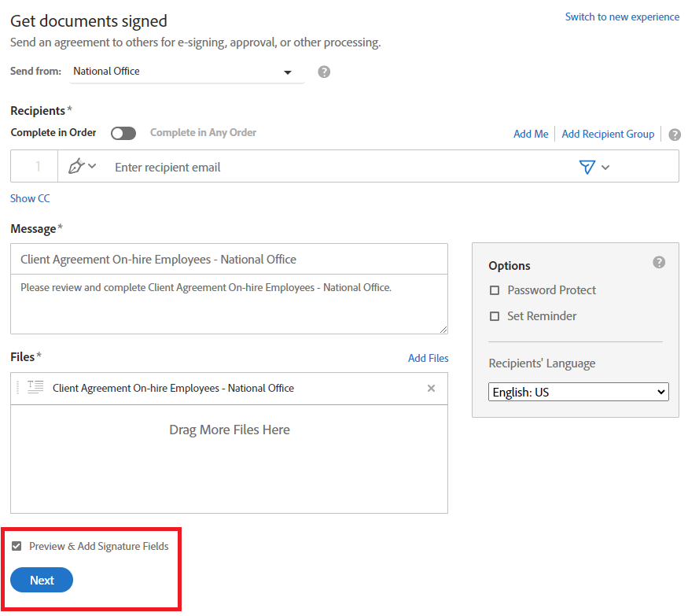The height and width of the screenshot is (616, 688).
Task: Enable the Password Protect checkbox
Action: 495,290
